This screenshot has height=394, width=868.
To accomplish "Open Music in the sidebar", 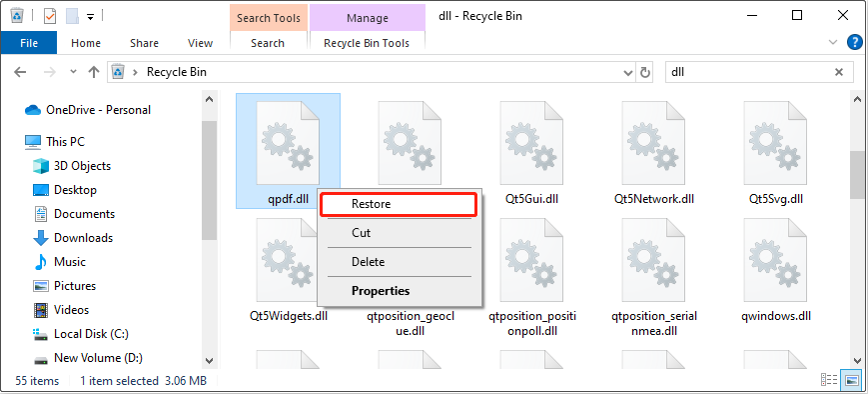I will (x=59, y=262).
